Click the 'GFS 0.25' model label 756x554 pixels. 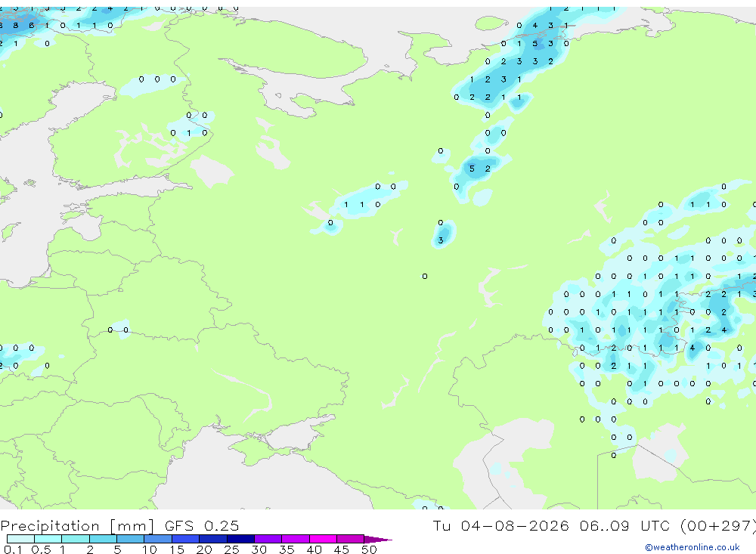202,525
